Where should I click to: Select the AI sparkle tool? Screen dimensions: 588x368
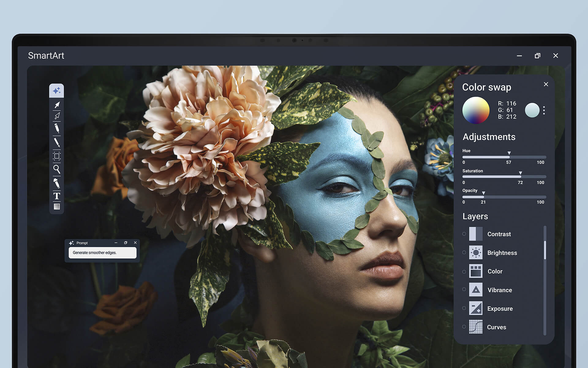tap(57, 91)
